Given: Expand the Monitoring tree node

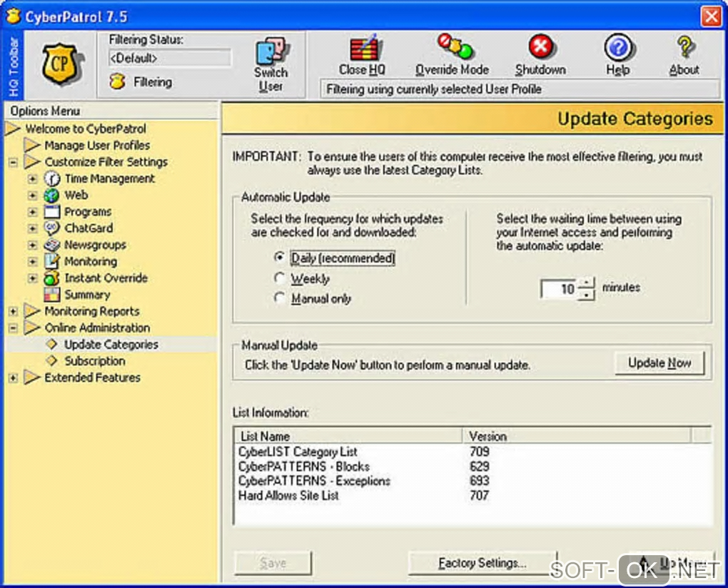Looking at the screenshot, I should pos(32,261).
